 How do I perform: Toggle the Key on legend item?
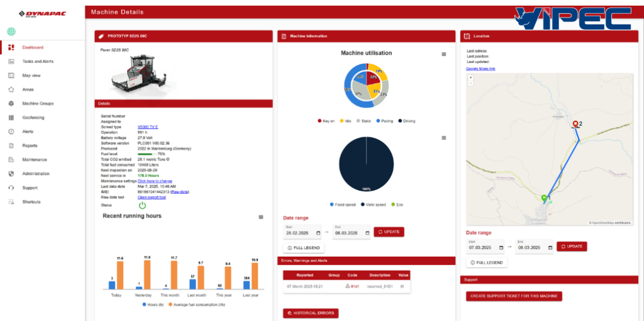click(326, 121)
